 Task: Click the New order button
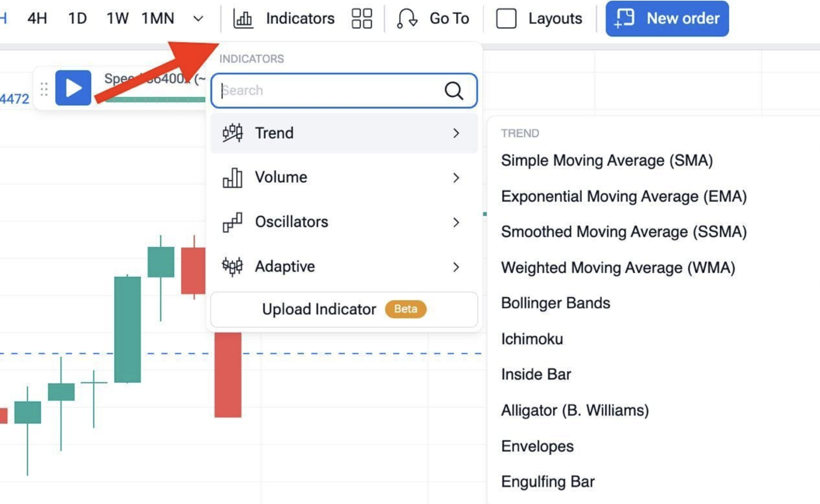point(667,18)
